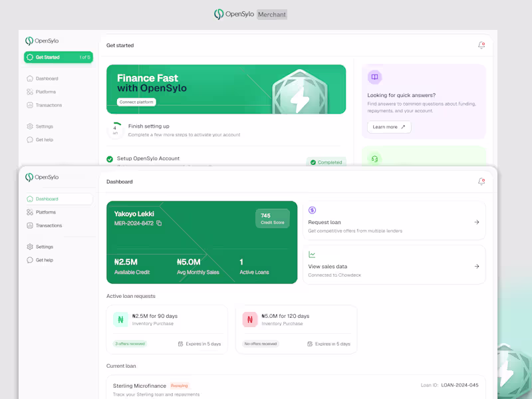Click the notification bell in Dashboard window
Image resolution: width=532 pixels, height=399 pixels.
[x=481, y=182]
